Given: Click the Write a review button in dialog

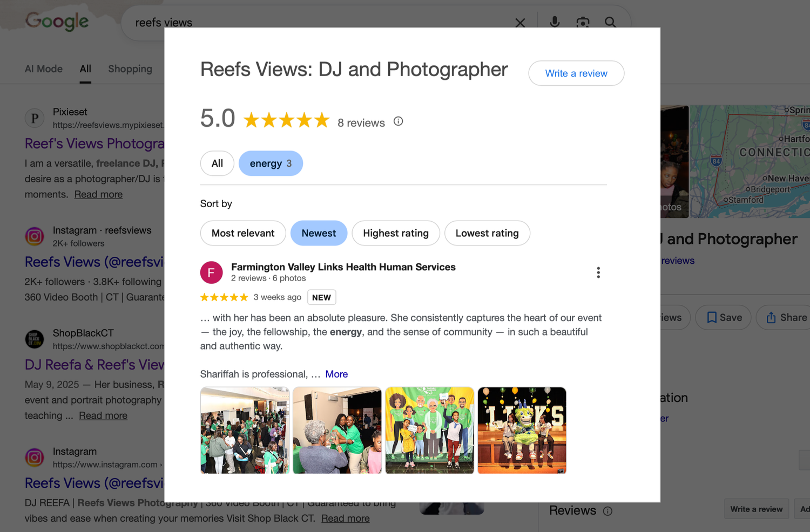Looking at the screenshot, I should point(576,73).
